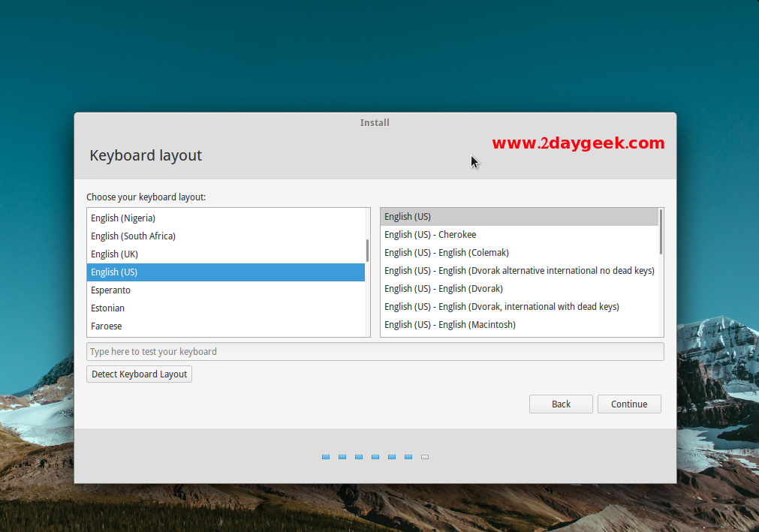The height and width of the screenshot is (532, 759).
Task: Select the default English (US) variant
Action: [408, 216]
